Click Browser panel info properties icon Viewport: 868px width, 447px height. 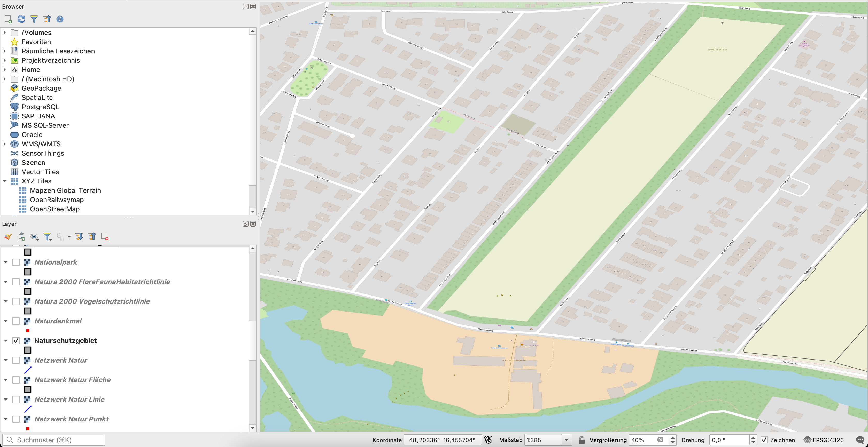(x=60, y=19)
